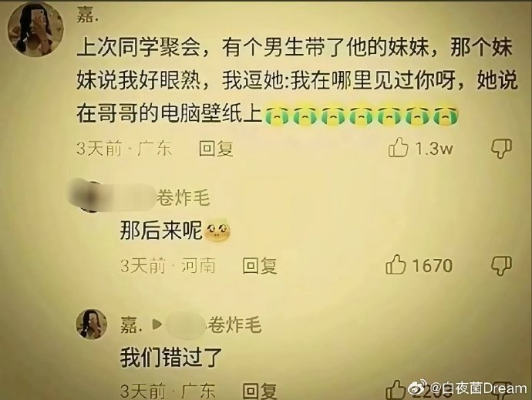Click the crying emoji row in top comment
Screen dimensions: 532x400
361,116
